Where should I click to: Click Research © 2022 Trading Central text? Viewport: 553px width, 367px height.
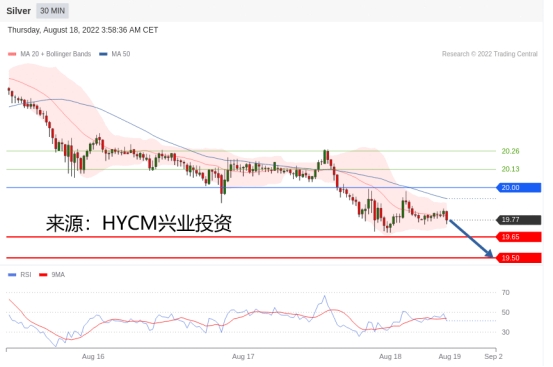click(x=490, y=54)
